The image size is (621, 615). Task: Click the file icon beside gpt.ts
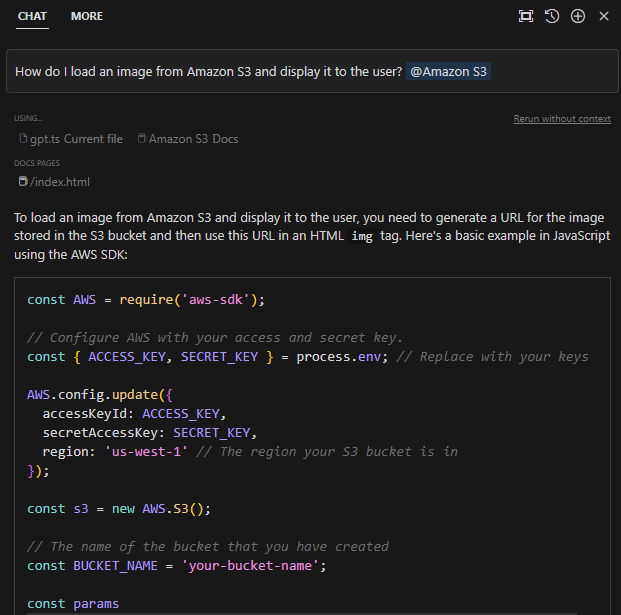(x=23, y=139)
